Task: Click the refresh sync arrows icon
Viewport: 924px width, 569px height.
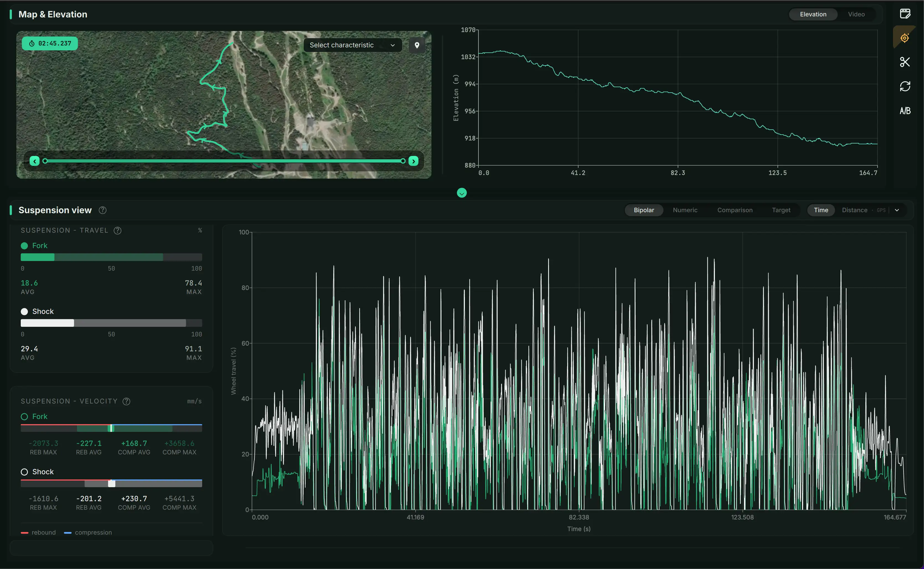Action: (905, 86)
